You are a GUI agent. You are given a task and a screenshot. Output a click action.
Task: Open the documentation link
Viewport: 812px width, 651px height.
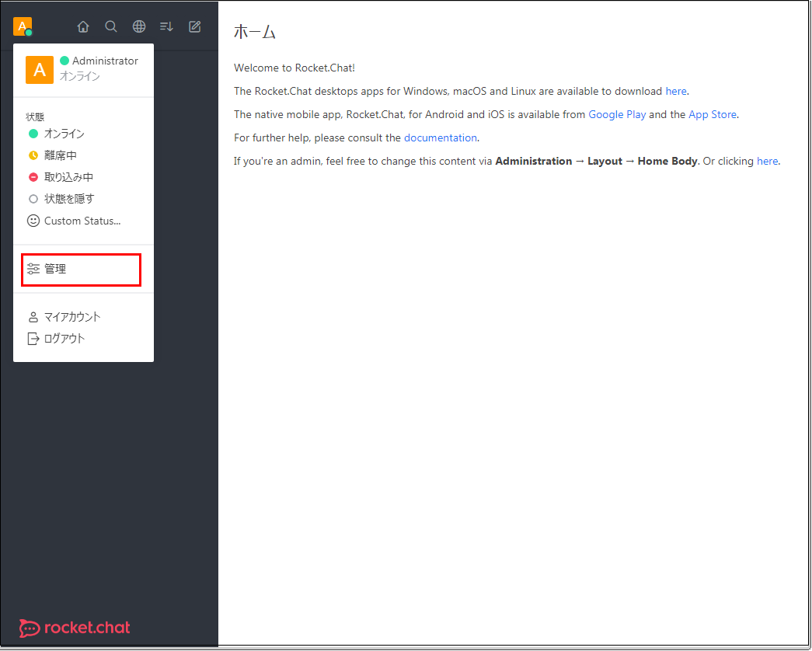point(440,138)
